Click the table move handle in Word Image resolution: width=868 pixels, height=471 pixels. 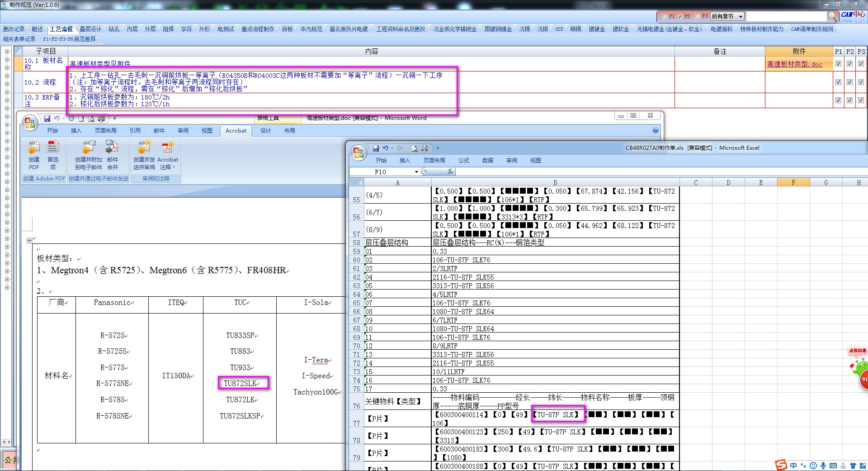coord(29,240)
